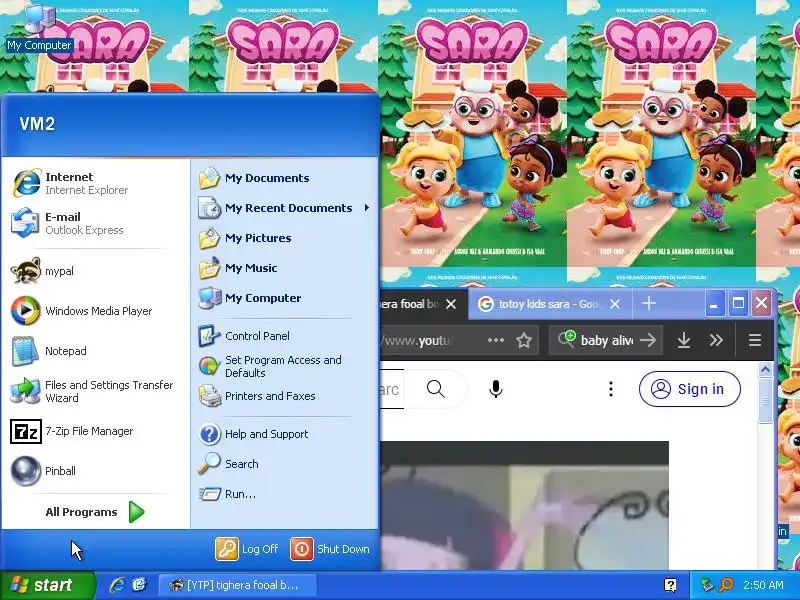Open Set Program Access and Defaults
The image size is (800, 600).
pyautogui.click(x=285, y=366)
